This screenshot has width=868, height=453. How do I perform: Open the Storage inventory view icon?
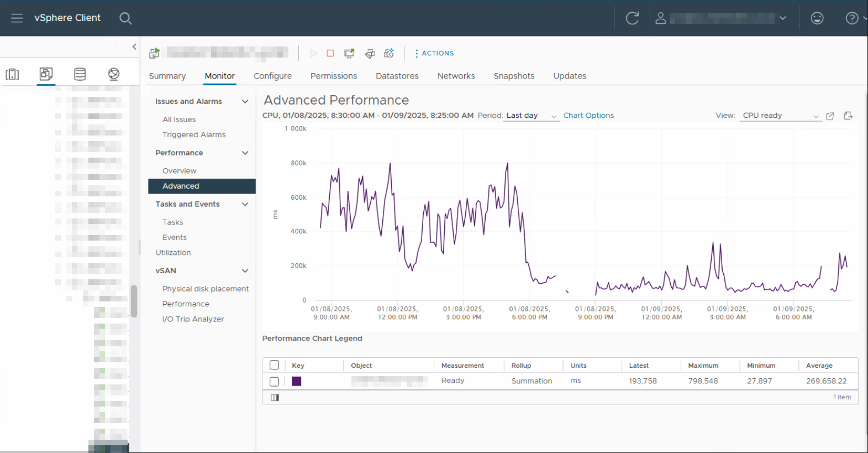[x=80, y=74]
